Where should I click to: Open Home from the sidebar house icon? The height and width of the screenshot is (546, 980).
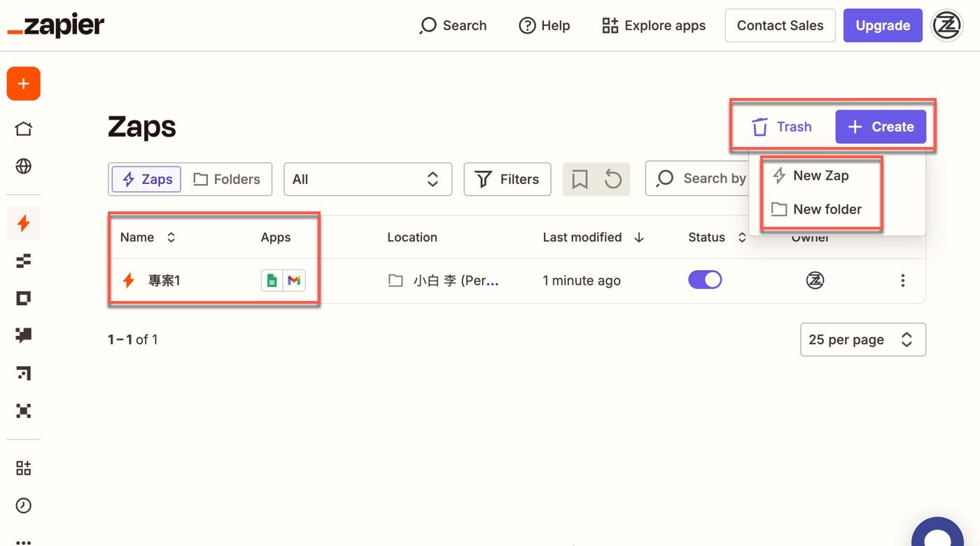coord(24,129)
